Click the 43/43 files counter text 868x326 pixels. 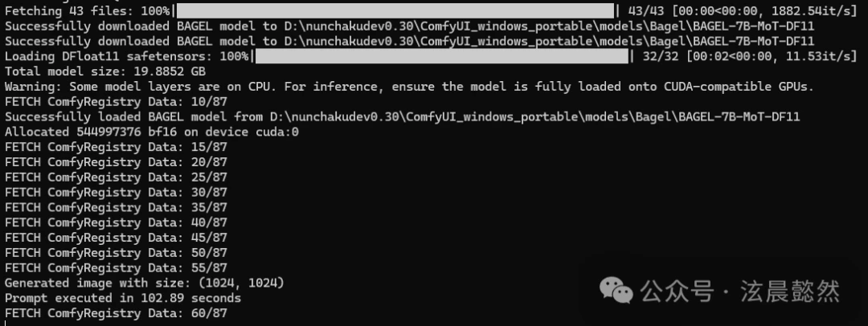(x=645, y=11)
